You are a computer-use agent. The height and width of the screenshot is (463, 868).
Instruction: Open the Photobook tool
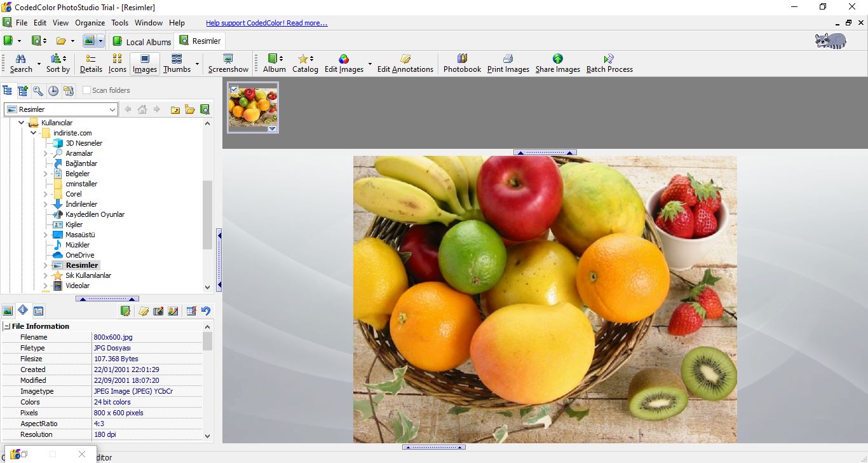point(462,64)
